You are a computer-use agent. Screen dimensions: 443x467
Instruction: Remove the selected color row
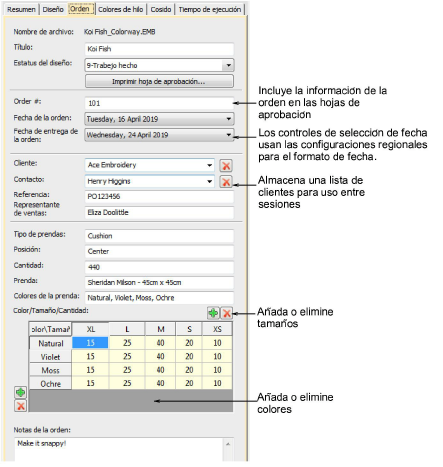point(21,406)
